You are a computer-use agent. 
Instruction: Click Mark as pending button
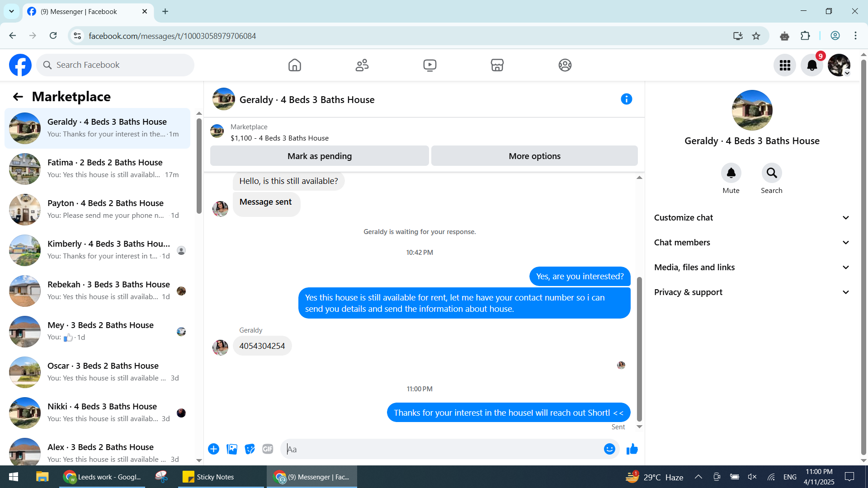coord(320,156)
